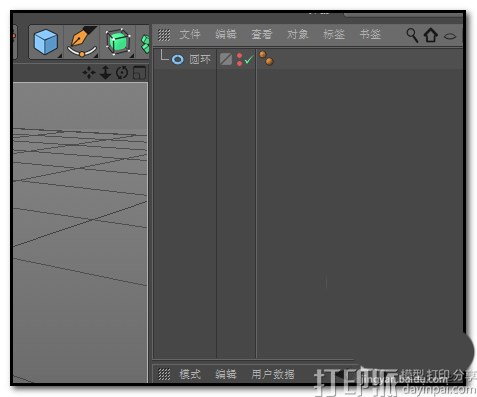Click the viewport zoom arrows icon

[x=105, y=72]
